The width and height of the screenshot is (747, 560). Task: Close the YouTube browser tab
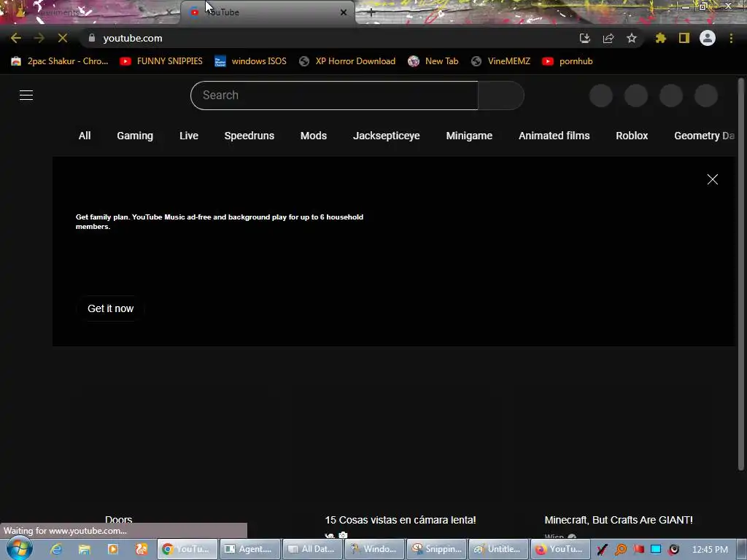click(x=344, y=12)
